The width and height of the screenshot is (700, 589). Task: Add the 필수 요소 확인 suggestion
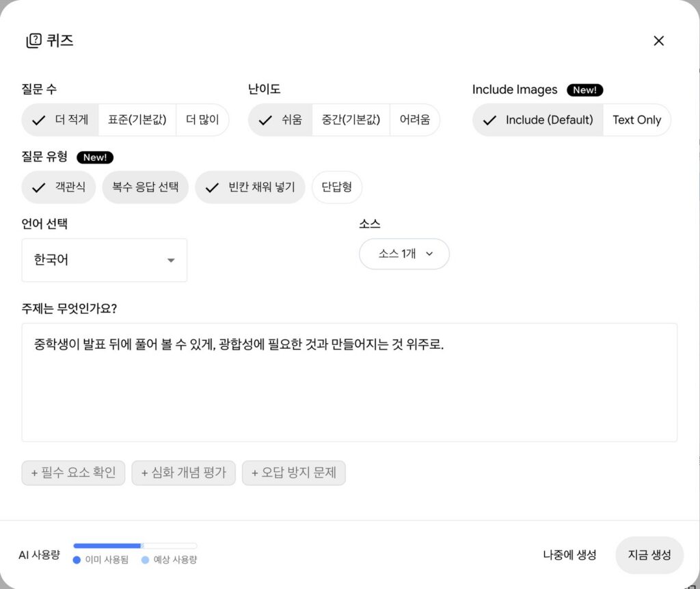coord(73,473)
